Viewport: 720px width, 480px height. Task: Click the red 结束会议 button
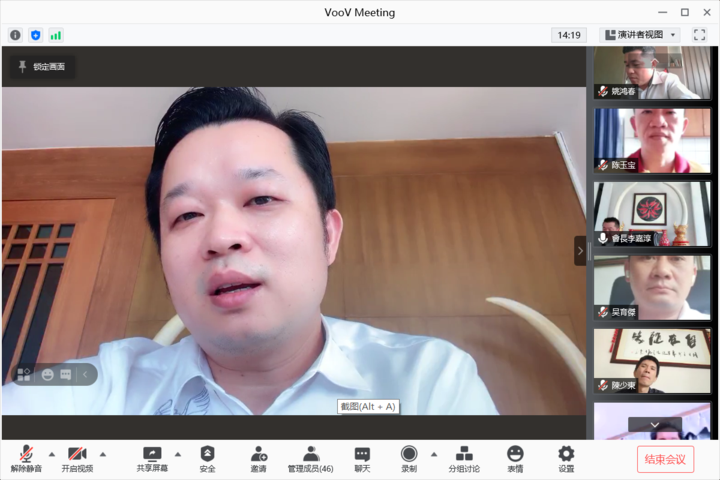tap(665, 459)
